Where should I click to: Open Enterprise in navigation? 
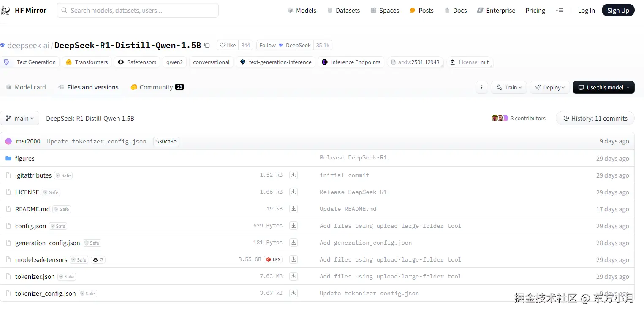(496, 11)
